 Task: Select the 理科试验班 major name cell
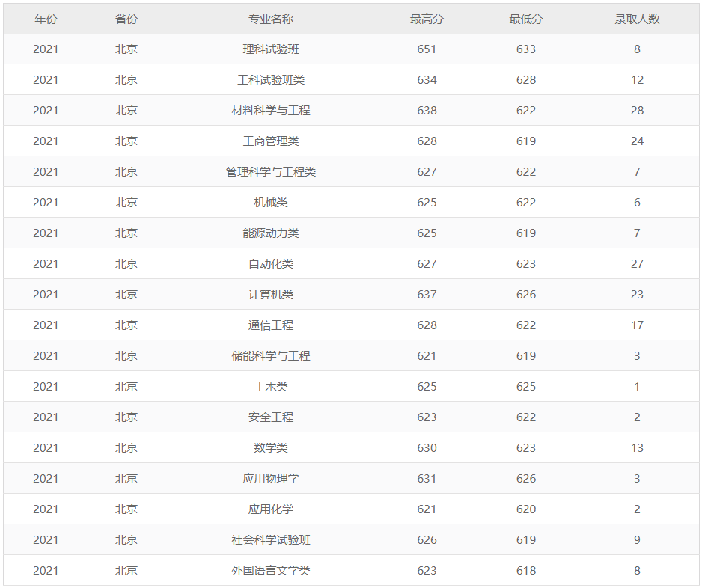271,49
